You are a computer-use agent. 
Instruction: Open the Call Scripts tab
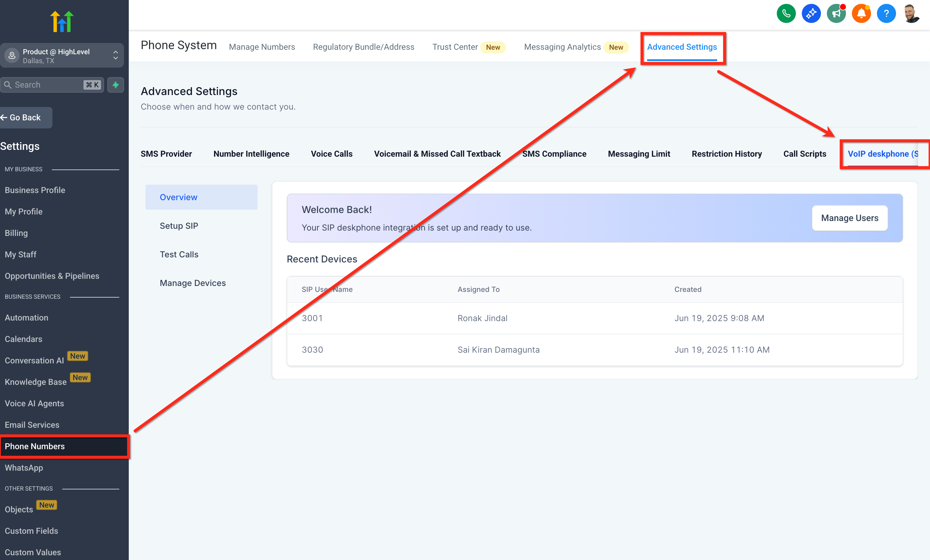804,154
